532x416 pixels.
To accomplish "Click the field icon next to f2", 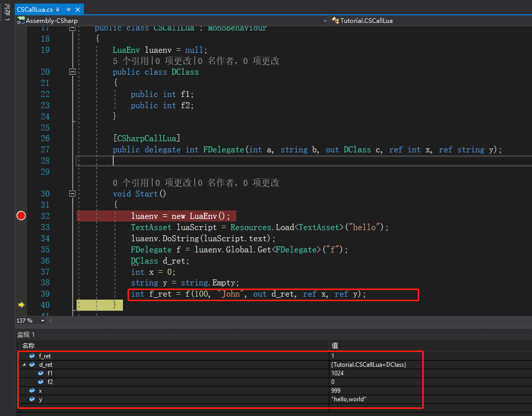I will click(41, 382).
